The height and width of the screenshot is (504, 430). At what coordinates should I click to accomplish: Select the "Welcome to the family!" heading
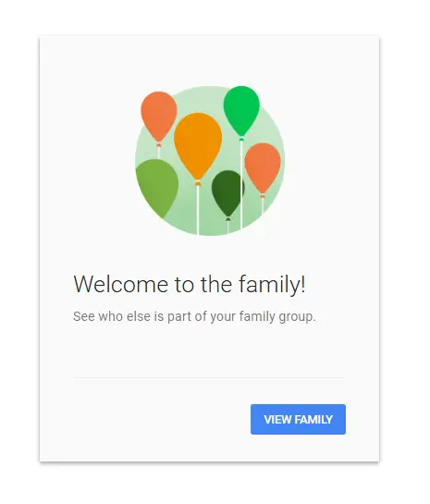coord(190,284)
